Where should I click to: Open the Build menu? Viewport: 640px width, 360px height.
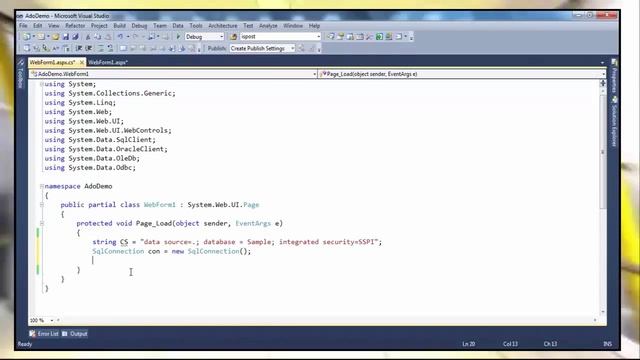[120, 26]
